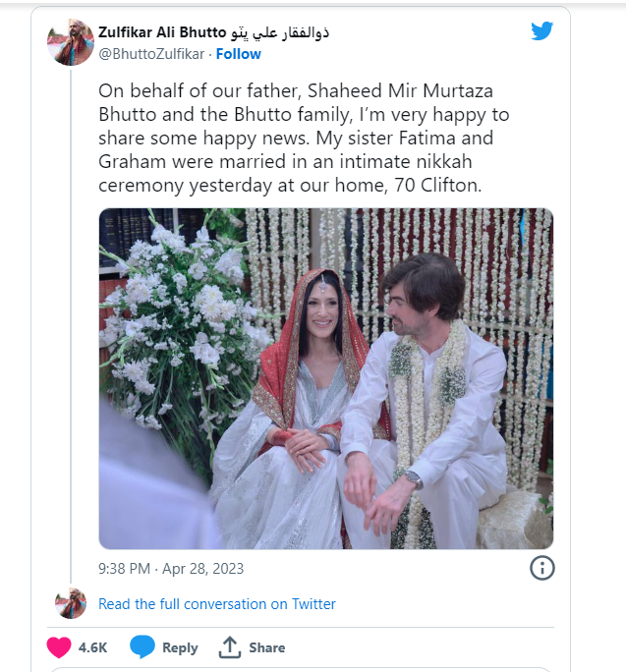Viewport: 626px width, 672px height.
Task: Click small avatar beside "Read the full conversation"
Action: tap(71, 603)
